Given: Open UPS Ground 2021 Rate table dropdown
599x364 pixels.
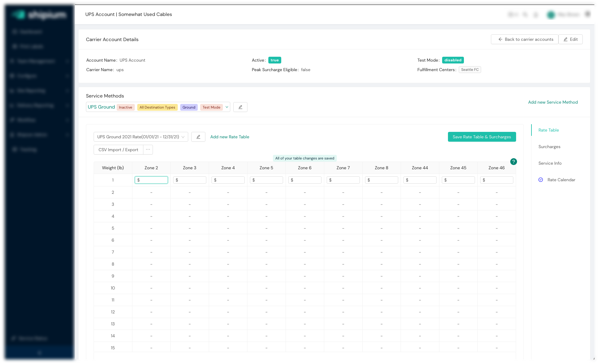Looking at the screenshot, I should point(141,137).
